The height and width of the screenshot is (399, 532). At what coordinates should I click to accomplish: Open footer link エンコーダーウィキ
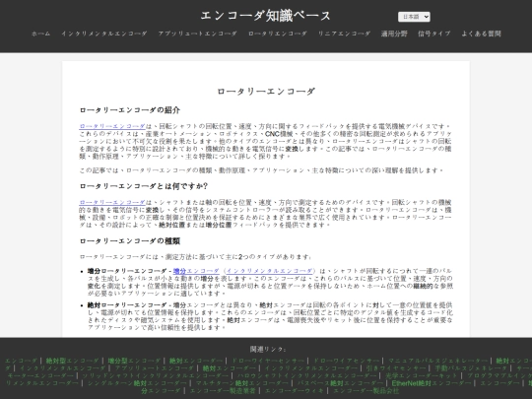(295, 391)
